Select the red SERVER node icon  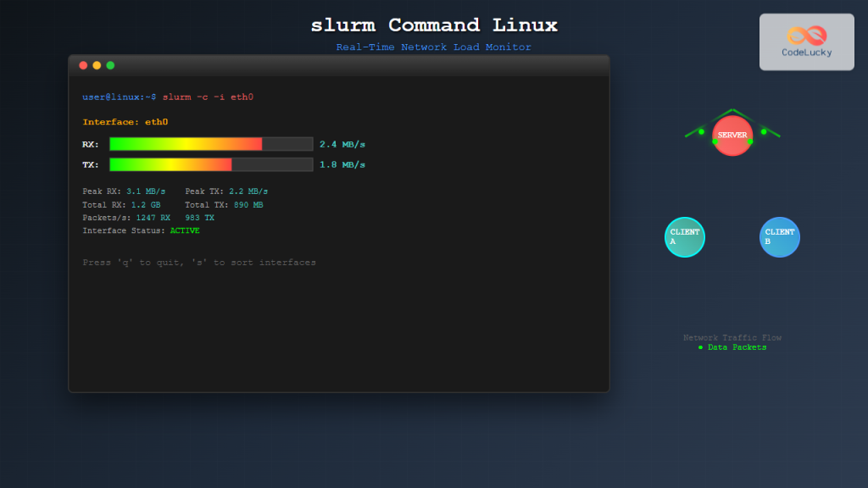point(732,134)
